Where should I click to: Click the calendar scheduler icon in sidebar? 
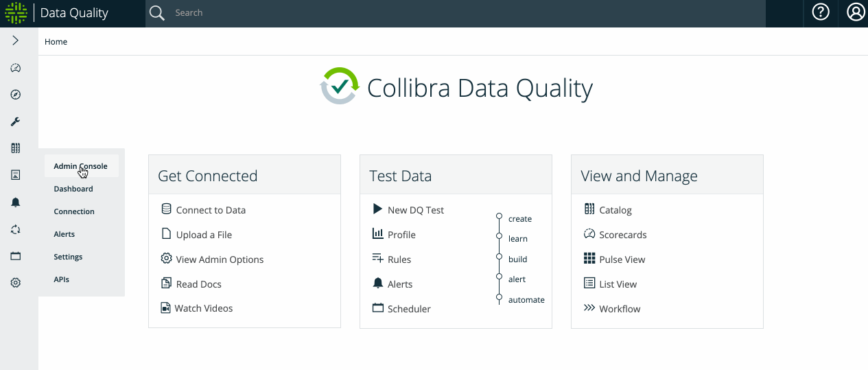(15, 256)
